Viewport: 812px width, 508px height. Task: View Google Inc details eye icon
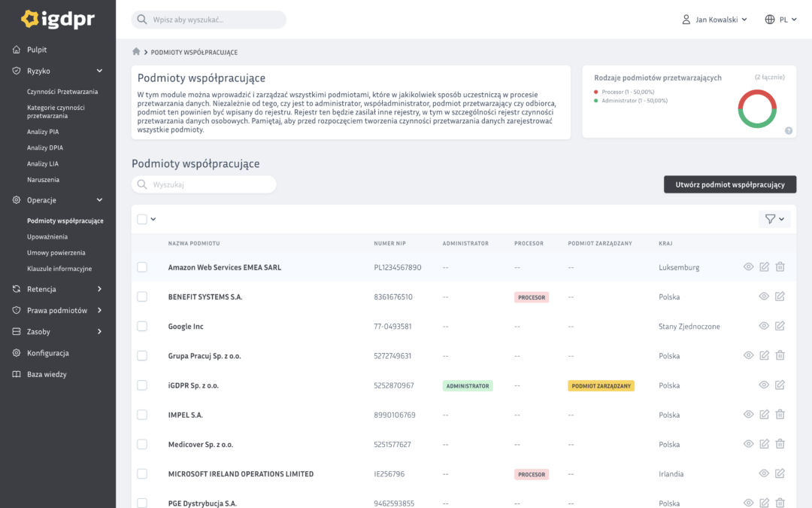[x=764, y=326]
